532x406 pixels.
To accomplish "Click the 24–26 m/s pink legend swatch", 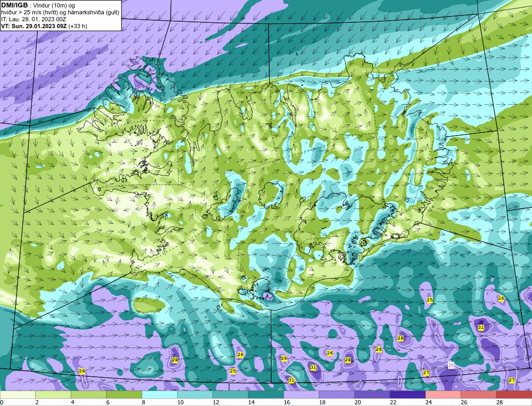I will pos(443,394).
